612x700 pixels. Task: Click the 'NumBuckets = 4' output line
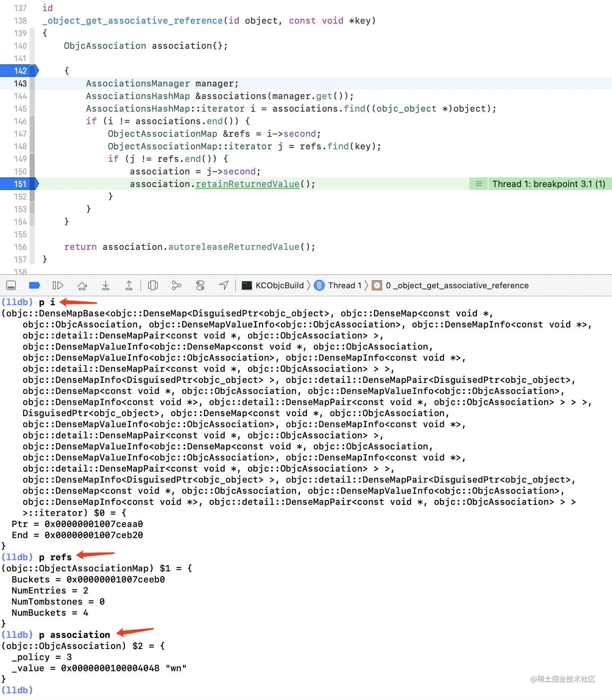pos(50,613)
